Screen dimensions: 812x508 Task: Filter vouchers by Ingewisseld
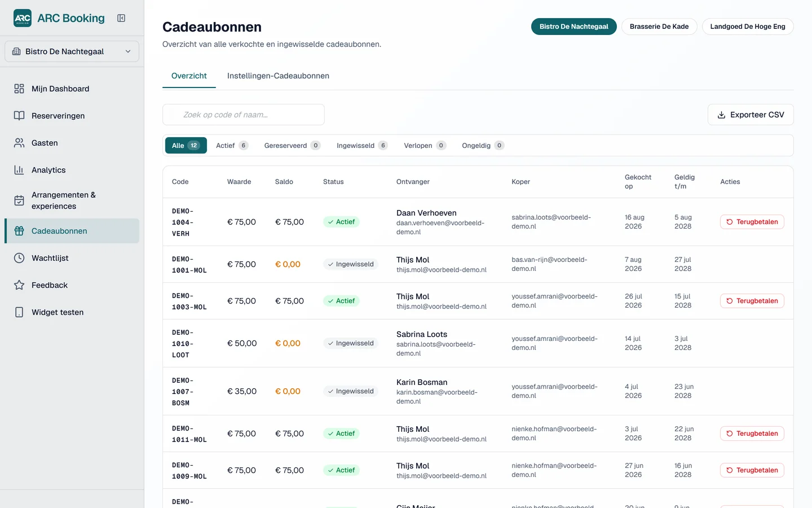pyautogui.click(x=362, y=145)
